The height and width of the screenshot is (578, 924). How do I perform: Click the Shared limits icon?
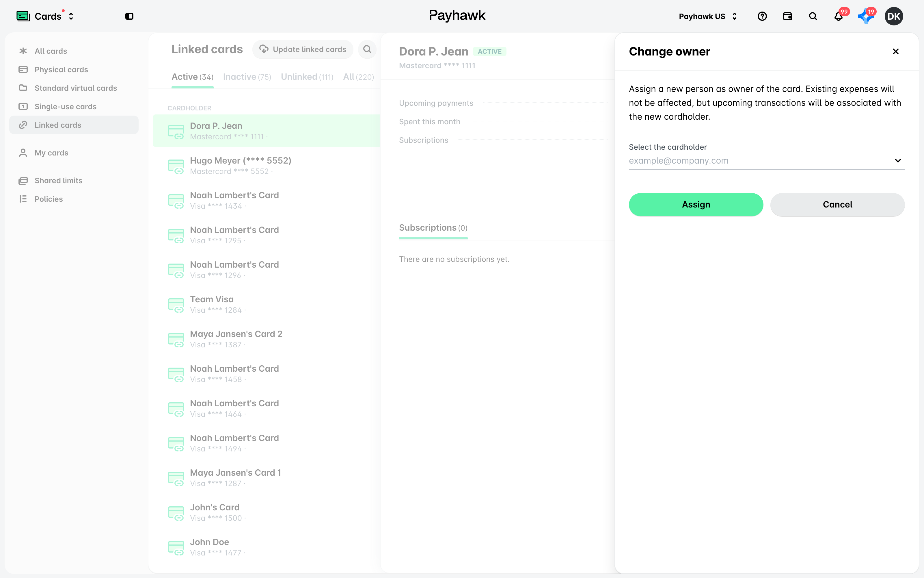[x=23, y=180]
